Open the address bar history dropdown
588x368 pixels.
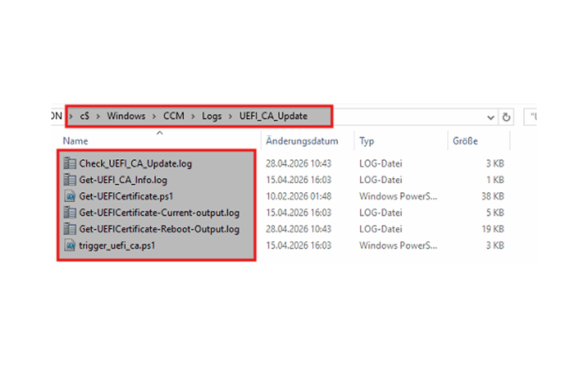[490, 118]
